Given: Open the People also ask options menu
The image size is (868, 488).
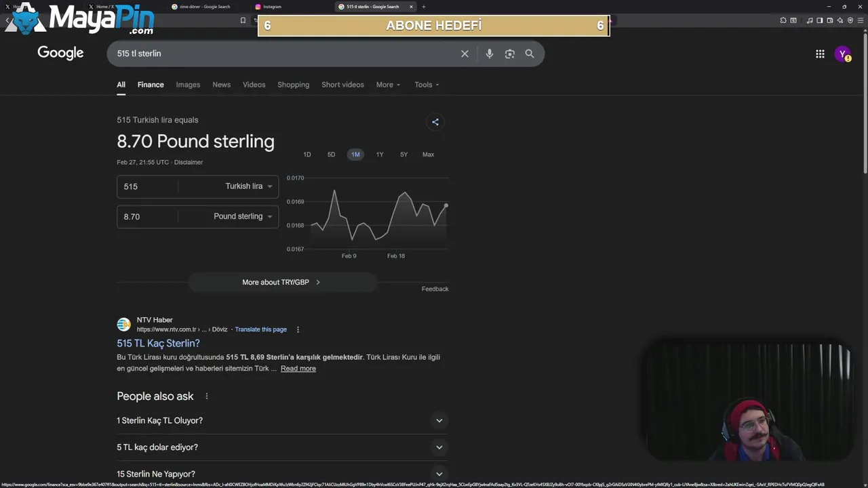Looking at the screenshot, I should pos(207,396).
